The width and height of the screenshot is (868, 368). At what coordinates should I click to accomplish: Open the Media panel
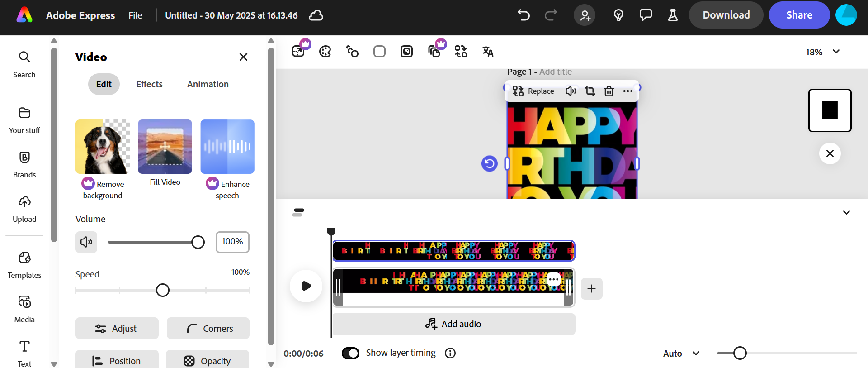24,309
